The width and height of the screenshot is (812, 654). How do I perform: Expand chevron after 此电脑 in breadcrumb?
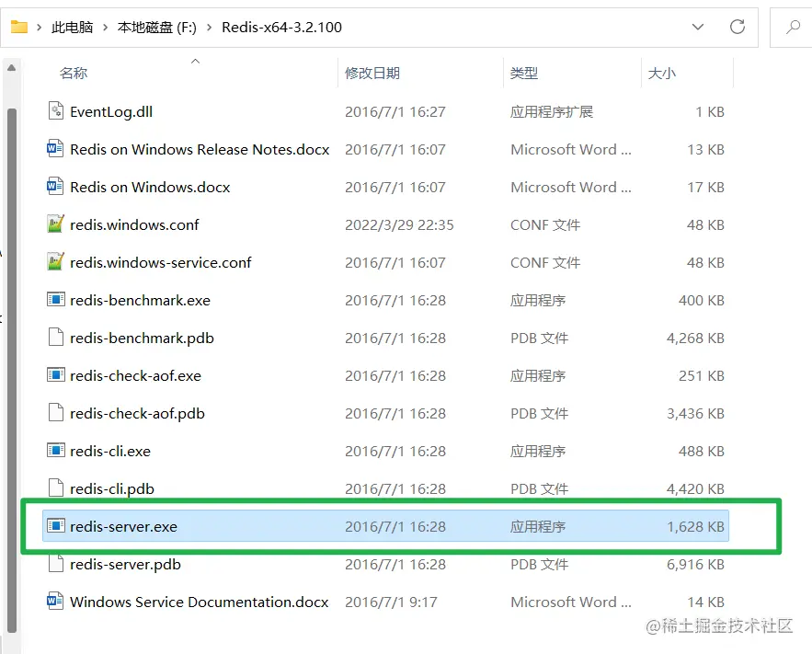[x=105, y=27]
